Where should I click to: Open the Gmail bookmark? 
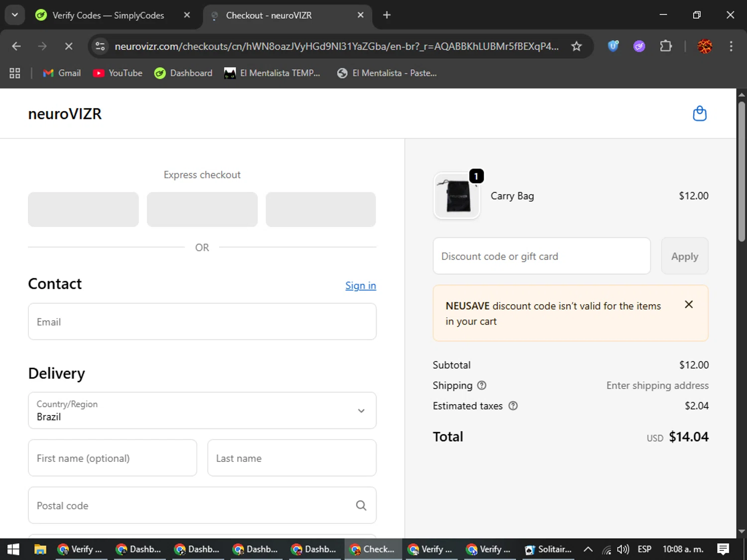[x=62, y=73]
